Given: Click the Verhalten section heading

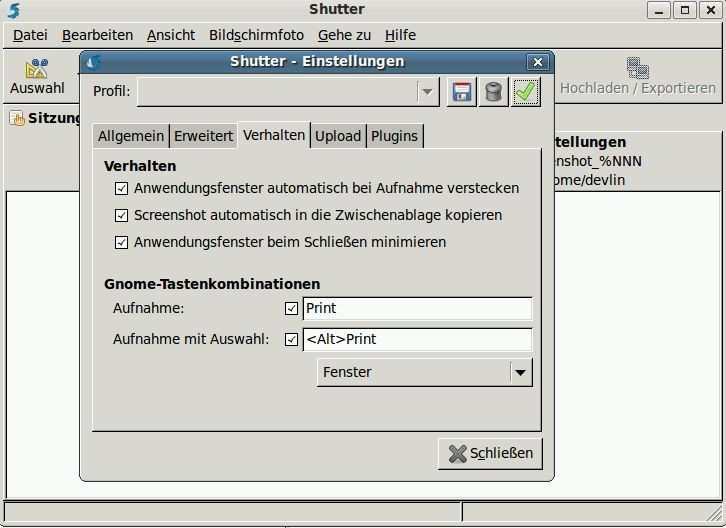Looking at the screenshot, I should click(x=140, y=166).
